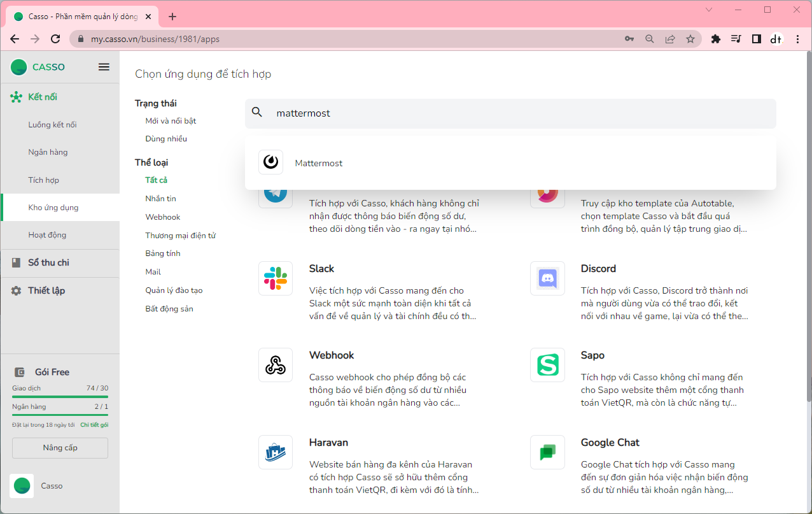Click the search field containing mattermost
This screenshot has height=514, width=812.
pyautogui.click(x=509, y=113)
